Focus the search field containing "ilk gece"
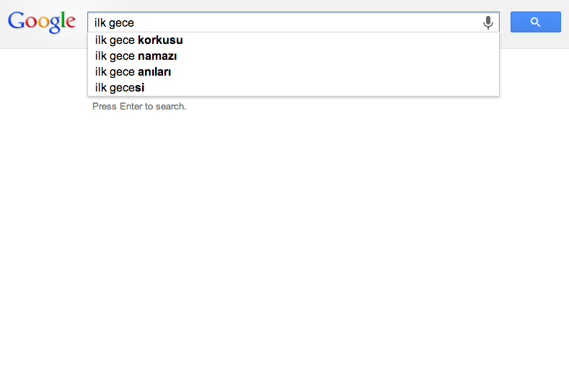The image size is (569, 392). [x=294, y=22]
